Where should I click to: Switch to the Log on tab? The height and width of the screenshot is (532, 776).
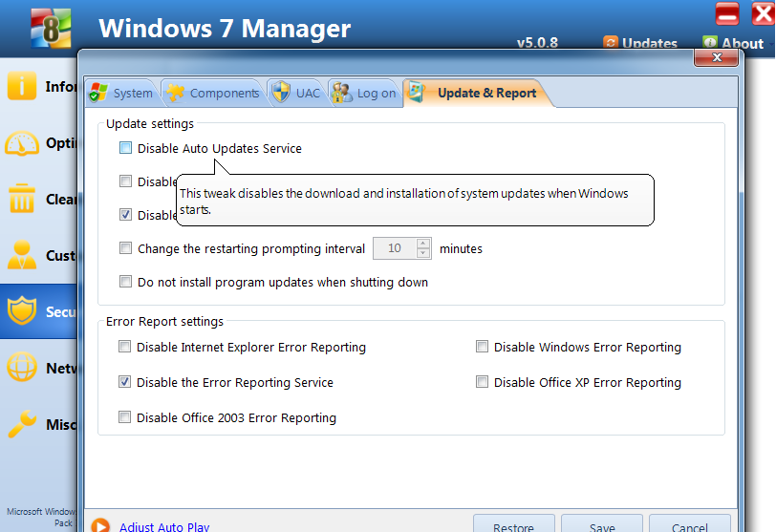point(364,93)
